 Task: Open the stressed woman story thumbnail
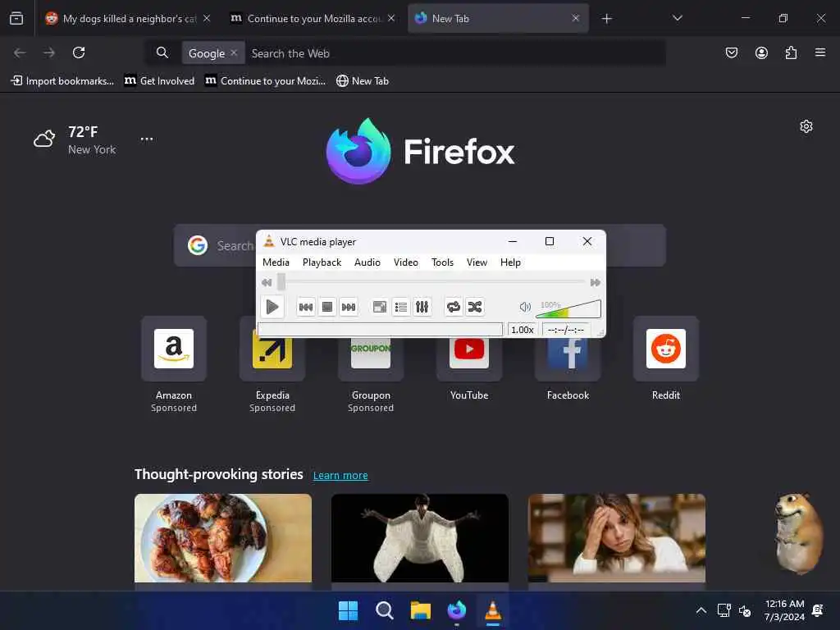(x=617, y=538)
